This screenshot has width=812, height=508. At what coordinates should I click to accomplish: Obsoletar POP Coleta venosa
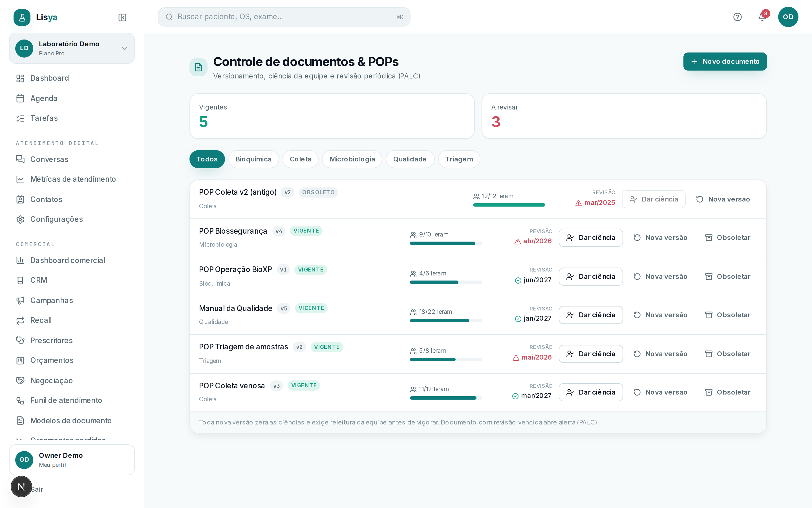click(727, 392)
